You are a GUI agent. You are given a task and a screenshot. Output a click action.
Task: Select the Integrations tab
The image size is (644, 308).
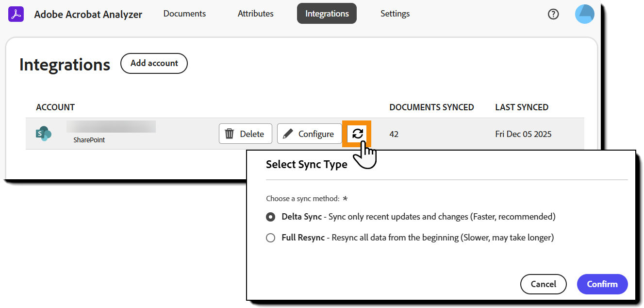point(326,13)
